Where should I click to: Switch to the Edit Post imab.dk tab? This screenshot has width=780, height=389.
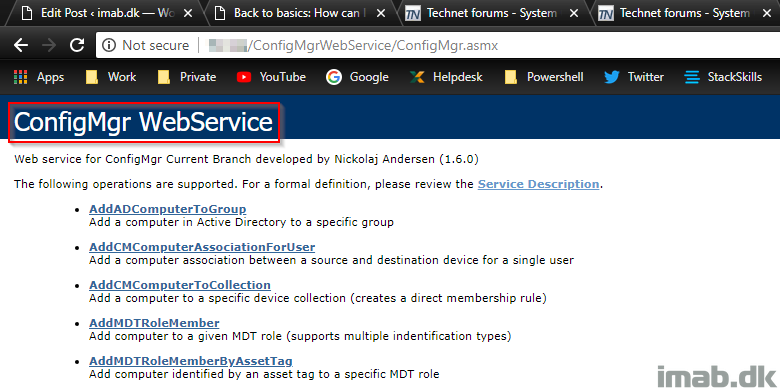(102, 13)
